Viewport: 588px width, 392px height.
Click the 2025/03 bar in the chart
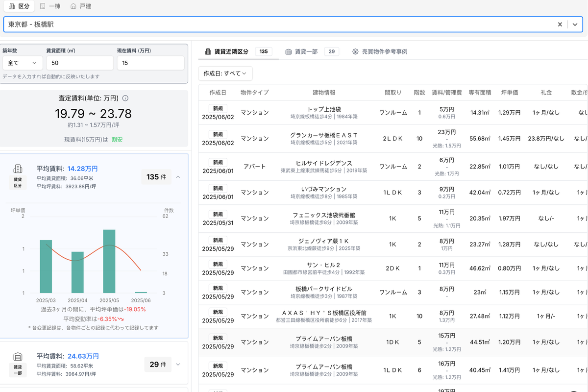point(46,267)
